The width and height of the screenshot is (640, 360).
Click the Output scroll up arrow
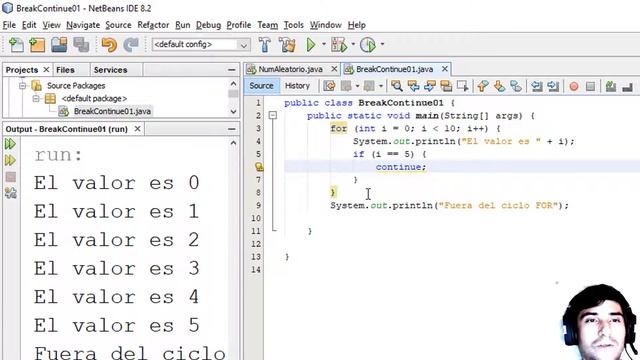[x=233, y=143]
